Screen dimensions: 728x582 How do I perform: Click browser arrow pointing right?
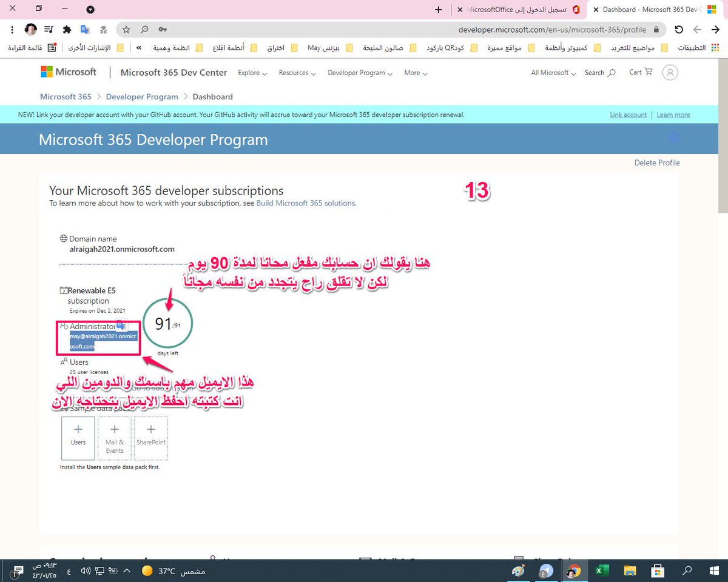pos(715,29)
